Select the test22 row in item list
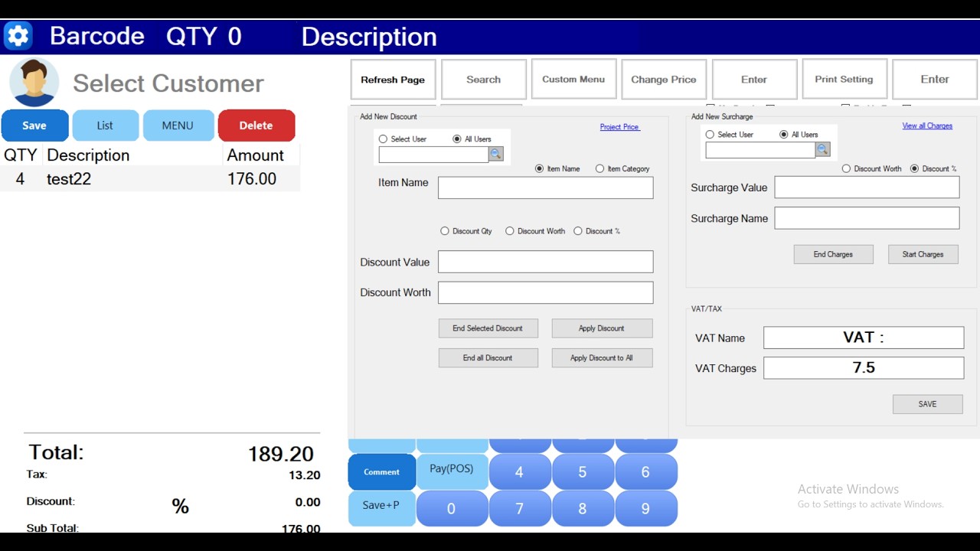 (150, 179)
